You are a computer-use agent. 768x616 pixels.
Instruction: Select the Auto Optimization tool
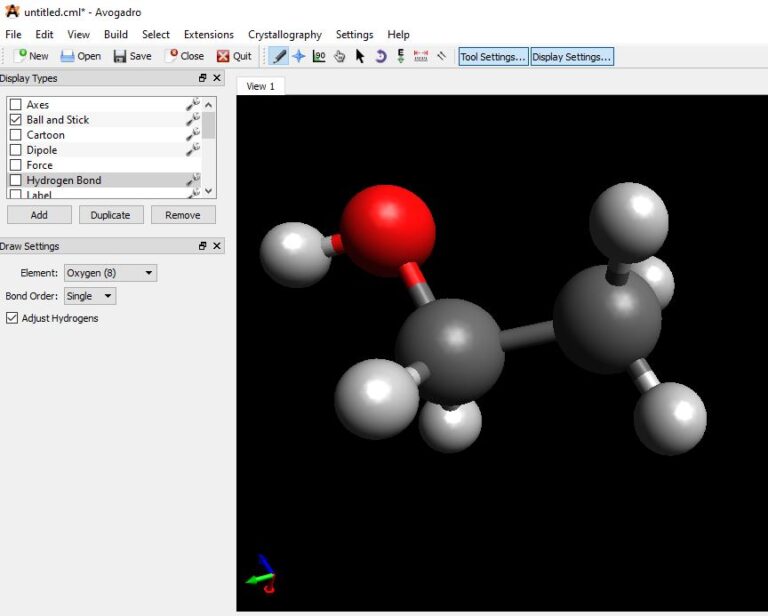pos(400,56)
